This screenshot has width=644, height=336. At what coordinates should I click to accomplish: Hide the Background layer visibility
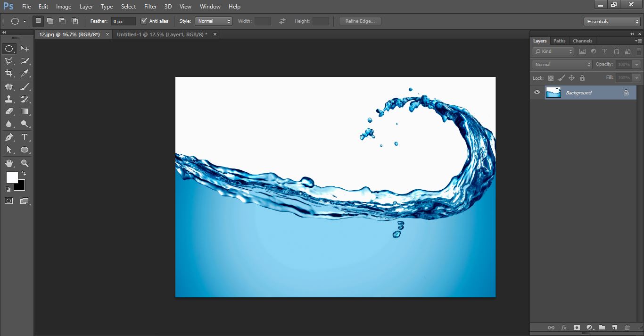(x=537, y=92)
